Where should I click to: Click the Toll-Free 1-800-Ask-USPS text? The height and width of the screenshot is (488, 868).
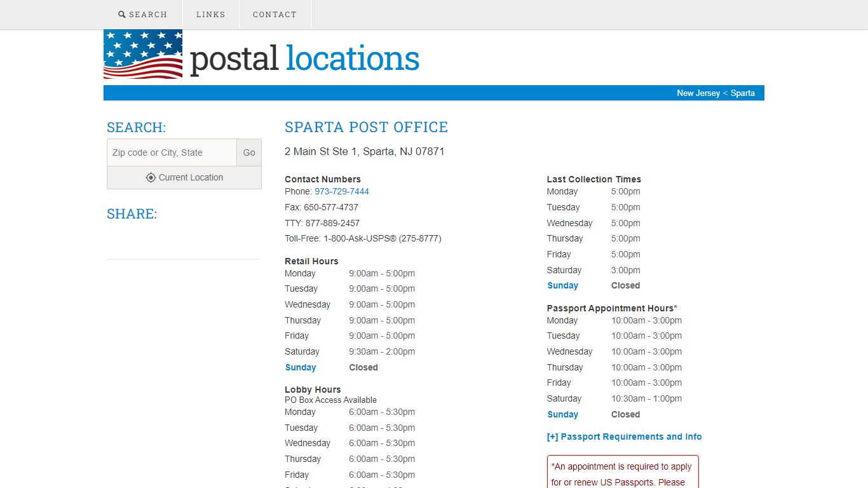(x=363, y=238)
